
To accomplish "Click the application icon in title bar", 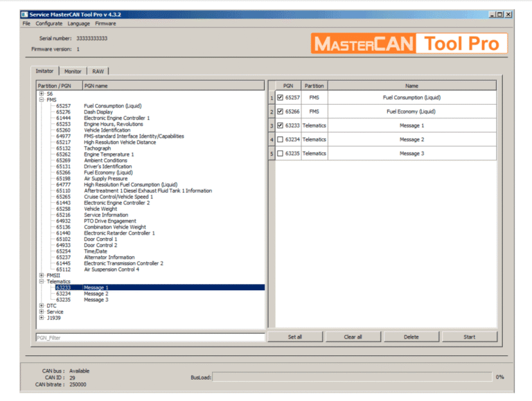I will [24, 15].
